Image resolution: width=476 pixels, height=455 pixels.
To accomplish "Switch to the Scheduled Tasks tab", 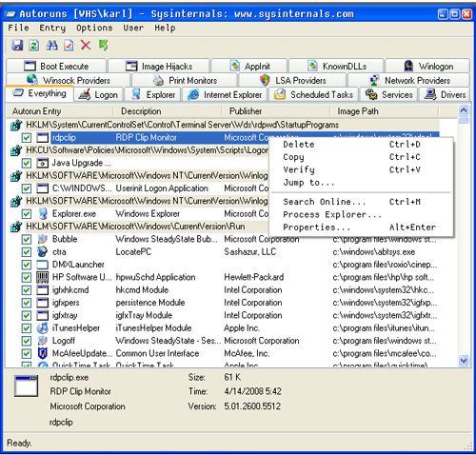I will pos(314,94).
